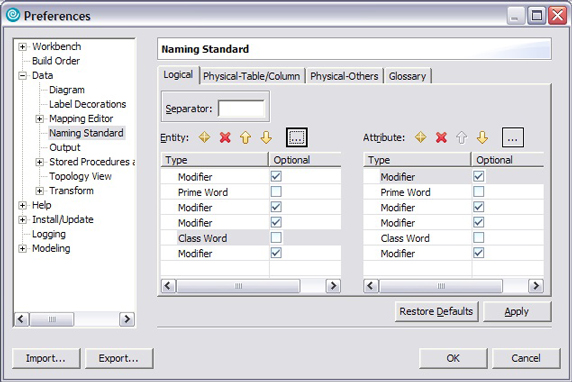This screenshot has height=382, width=572.
Task: Confirm with the OK button
Action: [453, 358]
